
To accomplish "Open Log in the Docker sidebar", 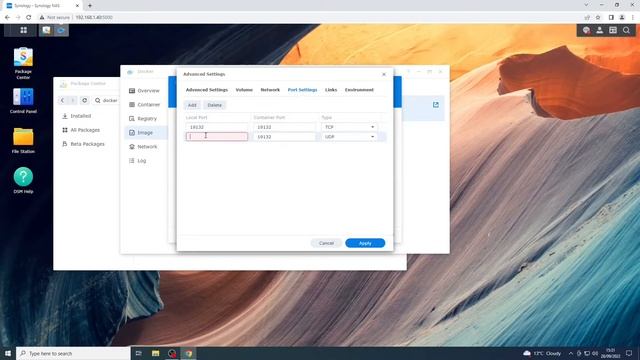I will coord(144,161).
